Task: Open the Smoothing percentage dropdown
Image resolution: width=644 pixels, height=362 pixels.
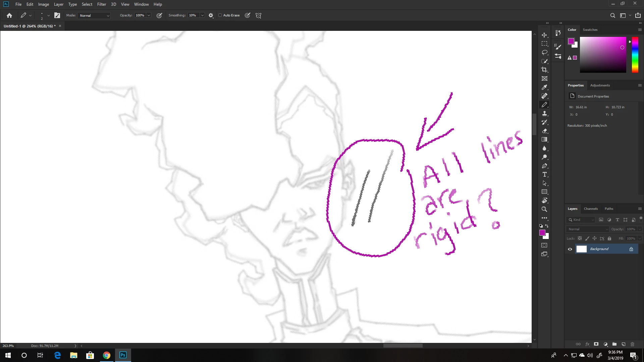Action: (x=202, y=15)
